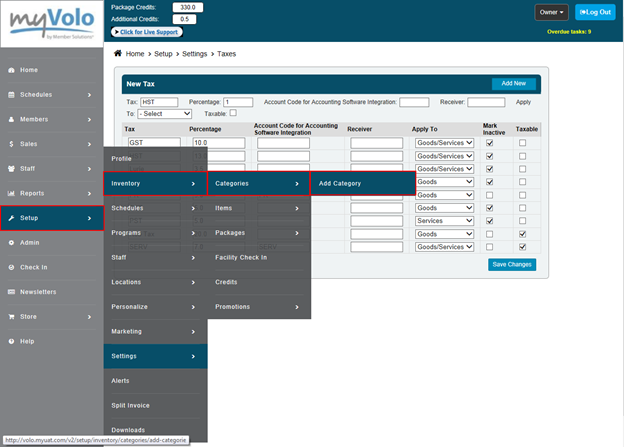
Task: Click the Log Out button
Action: [595, 12]
